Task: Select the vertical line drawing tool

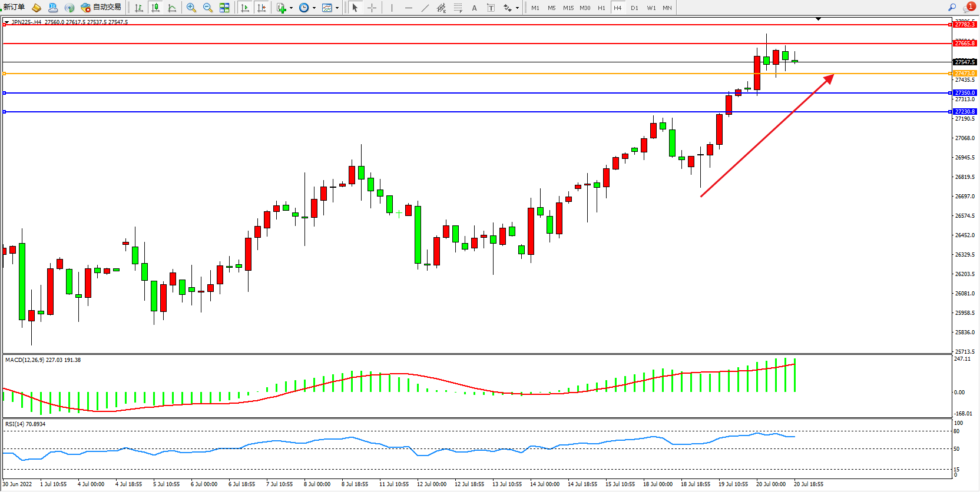Action: 392,8
